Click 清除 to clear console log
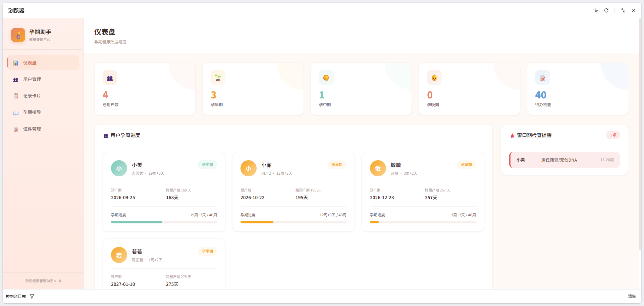This screenshot has width=644, height=306. tap(632, 296)
